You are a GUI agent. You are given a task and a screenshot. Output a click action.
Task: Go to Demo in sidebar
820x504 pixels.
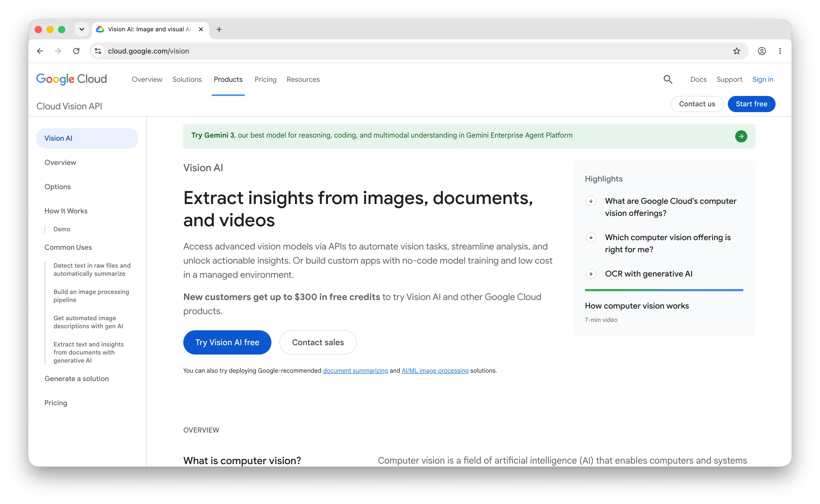click(62, 229)
